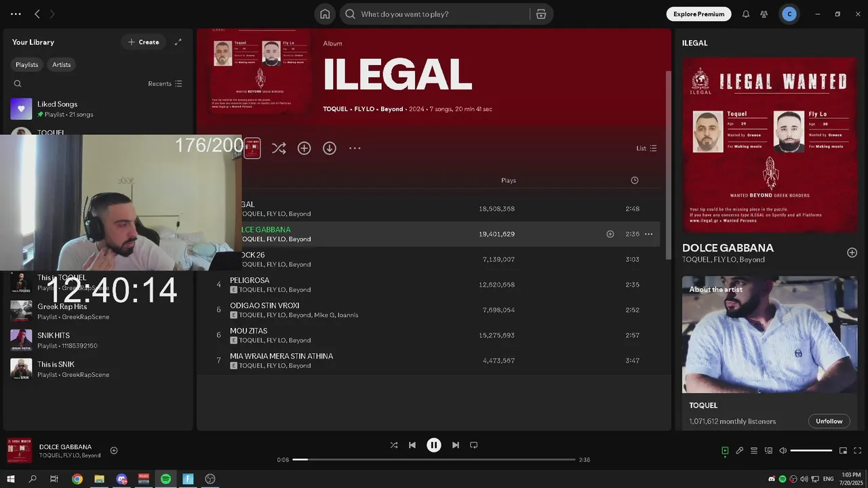The image size is (868, 488).
Task: Click Unfollow for TOQUEL
Action: pyautogui.click(x=829, y=421)
